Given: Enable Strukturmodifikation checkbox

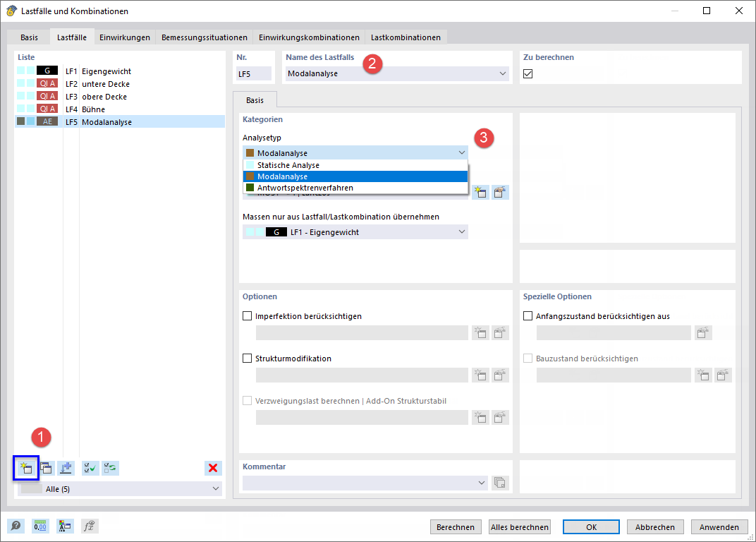Looking at the screenshot, I should pos(248,359).
